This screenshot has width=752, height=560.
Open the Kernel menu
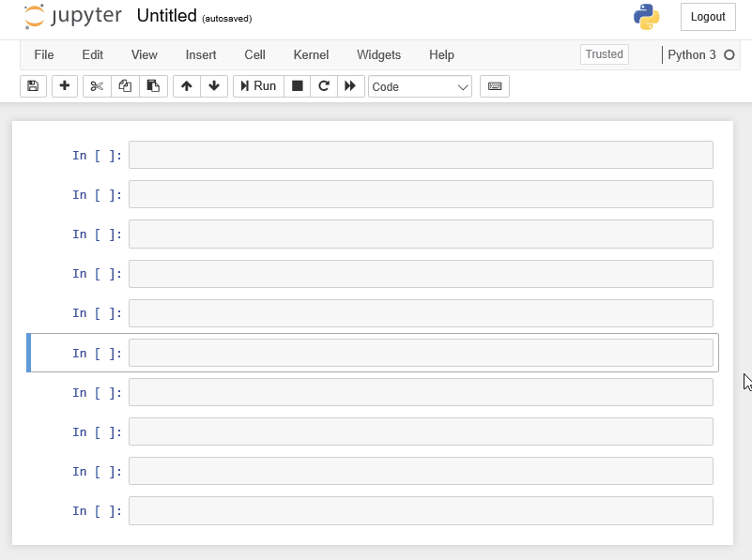point(311,54)
